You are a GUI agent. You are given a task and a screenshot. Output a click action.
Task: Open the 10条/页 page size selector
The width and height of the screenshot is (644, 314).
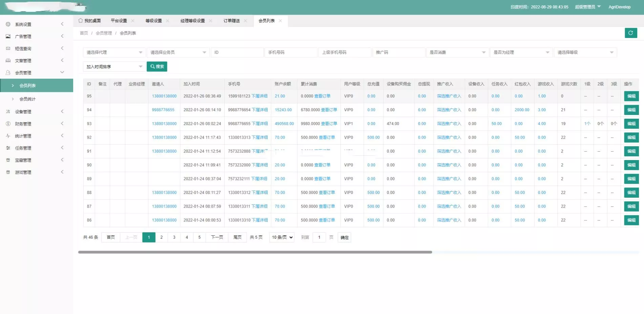(x=282, y=237)
